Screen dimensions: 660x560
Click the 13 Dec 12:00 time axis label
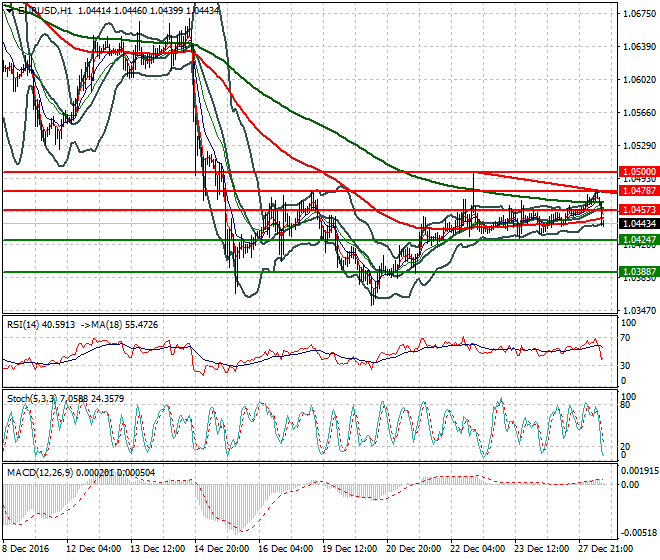(158, 549)
